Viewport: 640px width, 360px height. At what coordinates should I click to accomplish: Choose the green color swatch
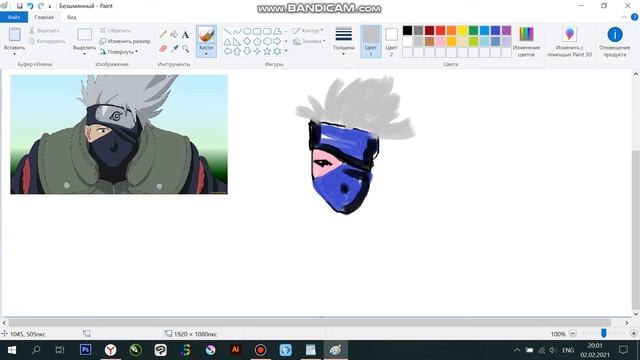(x=473, y=31)
